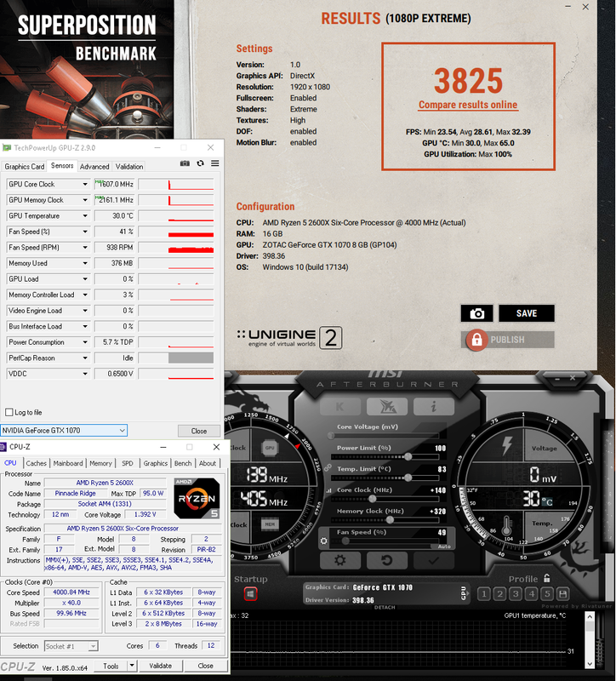
Task: Click Superposition screenshot camera button
Action: point(476,313)
